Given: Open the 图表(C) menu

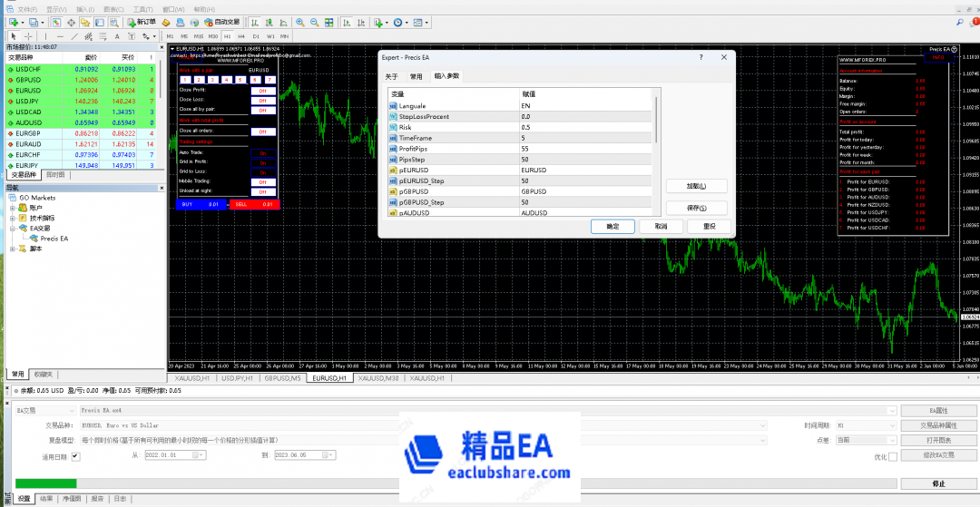Looking at the screenshot, I should 113,8.
